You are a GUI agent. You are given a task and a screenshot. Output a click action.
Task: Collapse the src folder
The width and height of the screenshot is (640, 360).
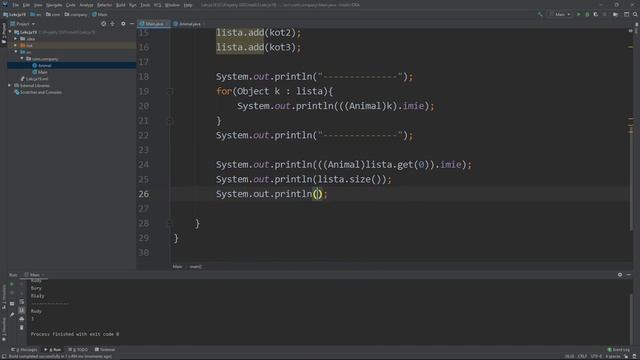tap(16, 52)
